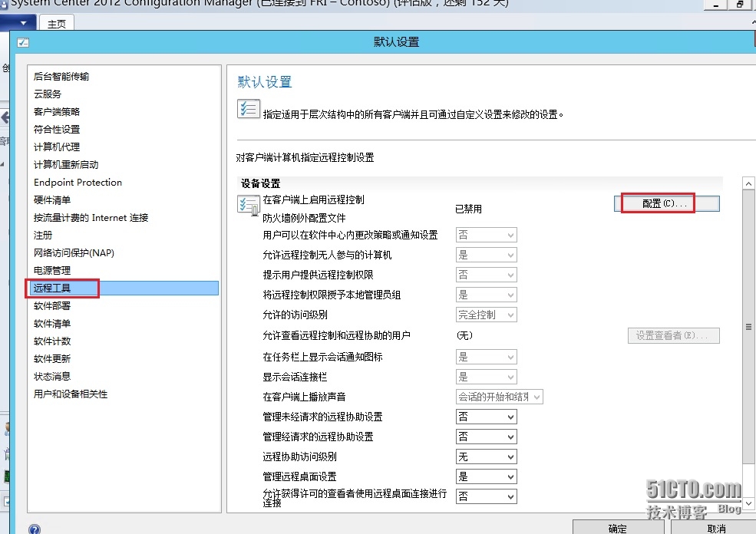
Task: Click the dialog title bar checklist icon
Action: pos(23,42)
